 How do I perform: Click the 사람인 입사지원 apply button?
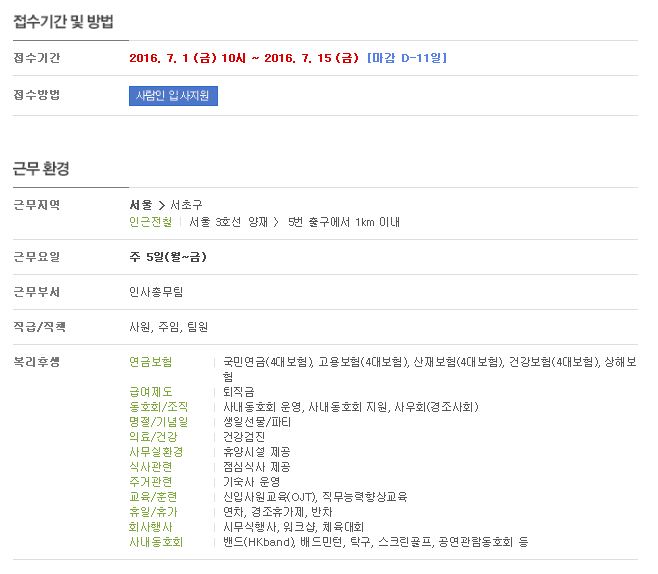(x=173, y=96)
